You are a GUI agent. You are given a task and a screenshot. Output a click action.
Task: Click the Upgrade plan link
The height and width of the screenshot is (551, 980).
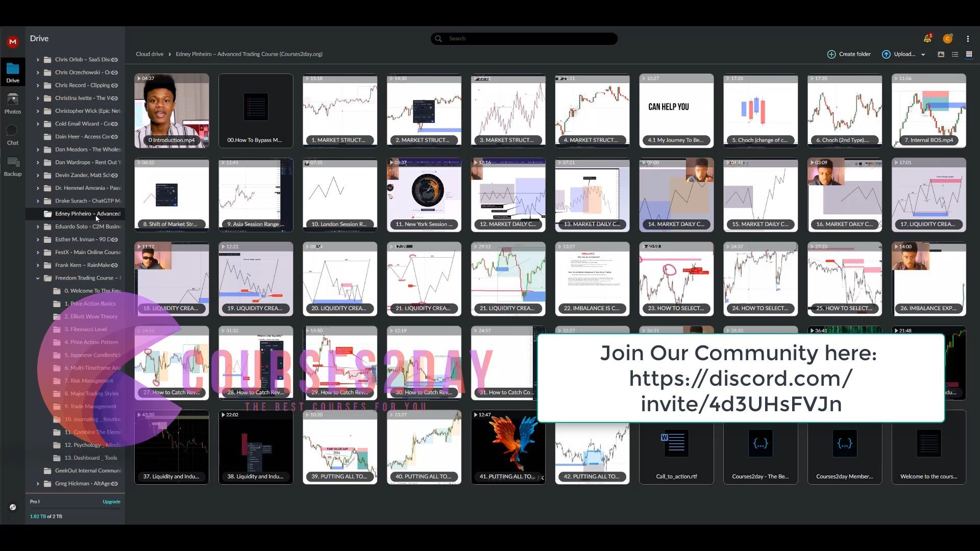point(111,502)
